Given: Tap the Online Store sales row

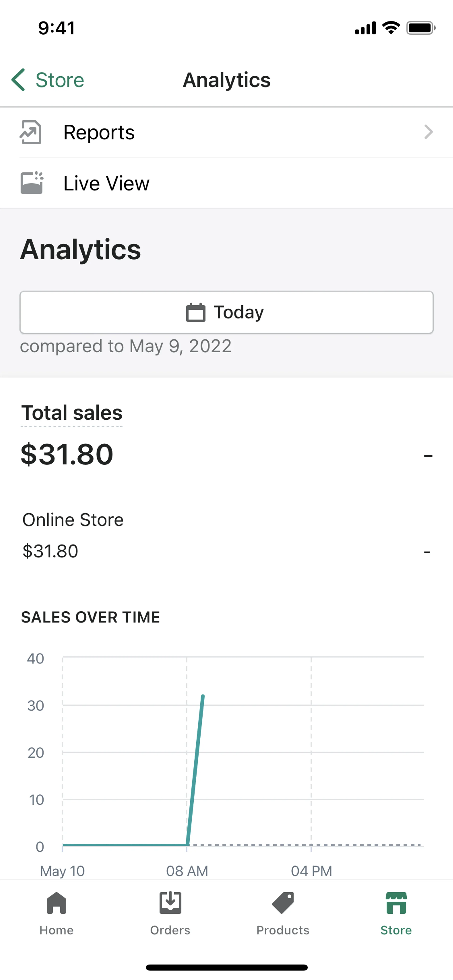Looking at the screenshot, I should [x=73, y=535].
